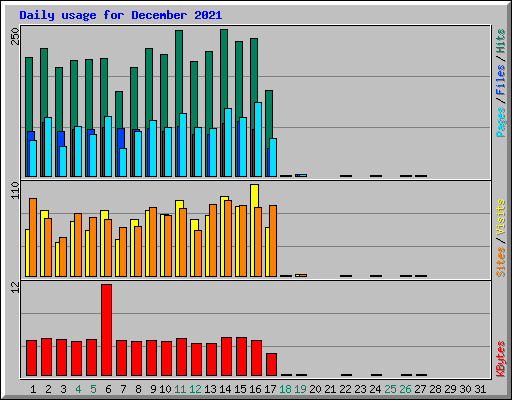Click day label "6" on the x-axis

(108, 389)
